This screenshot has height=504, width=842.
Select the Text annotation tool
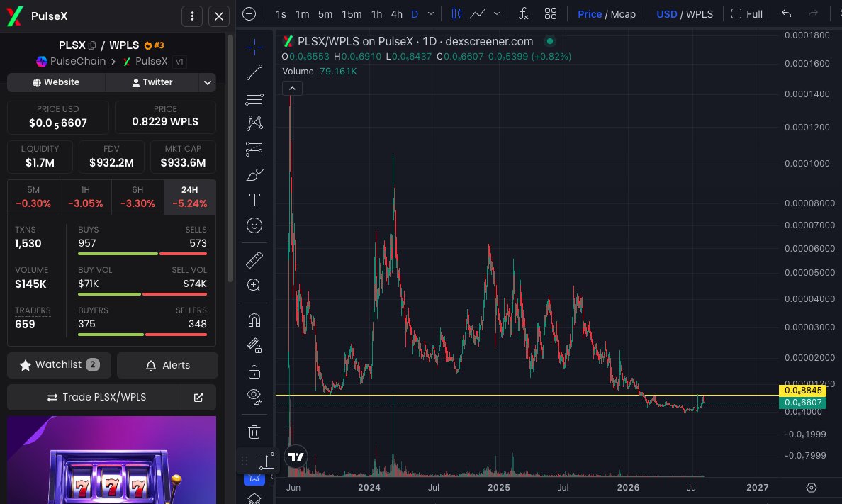(x=254, y=200)
